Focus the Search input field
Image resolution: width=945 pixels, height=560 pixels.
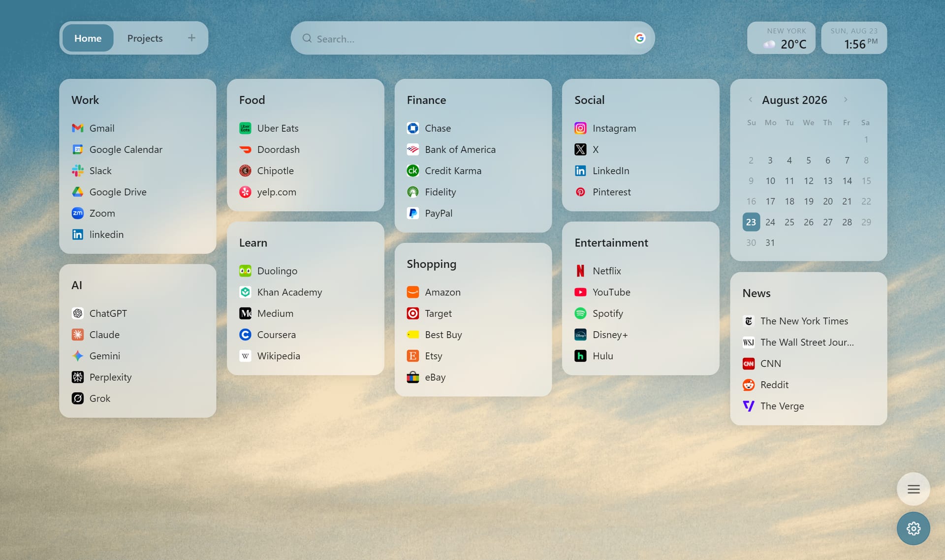click(x=472, y=38)
